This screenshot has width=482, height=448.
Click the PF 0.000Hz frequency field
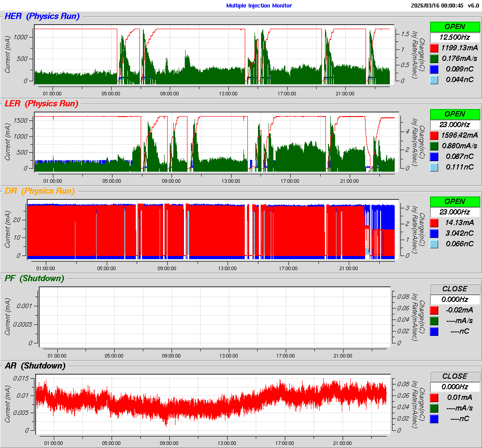click(x=455, y=299)
